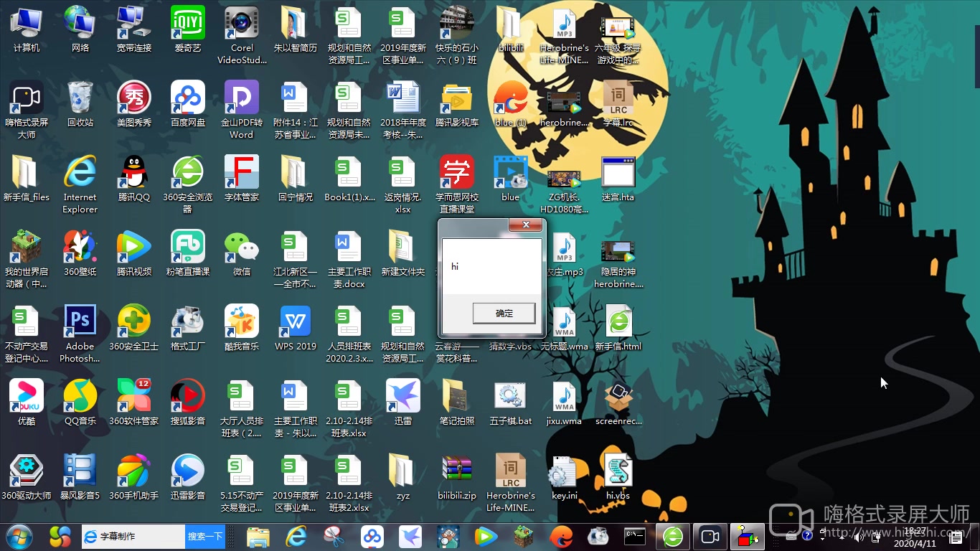
Task: Select the WPS 2019 icon
Action: [296, 328]
